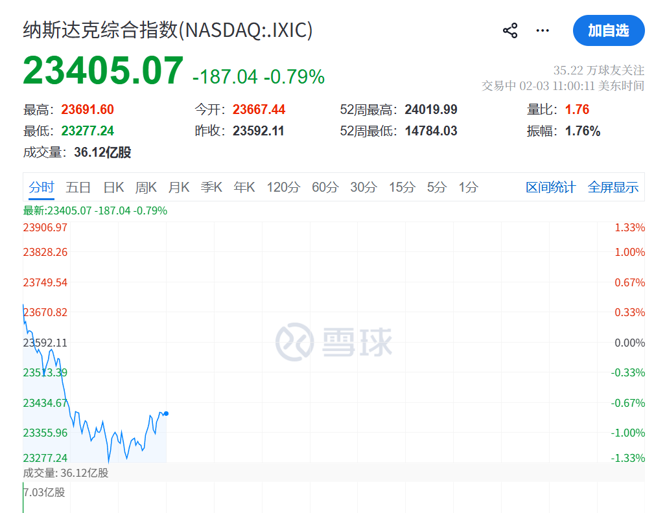Switch to 日K daily candlestick tab
This screenshot has width=667, height=513.
(114, 187)
